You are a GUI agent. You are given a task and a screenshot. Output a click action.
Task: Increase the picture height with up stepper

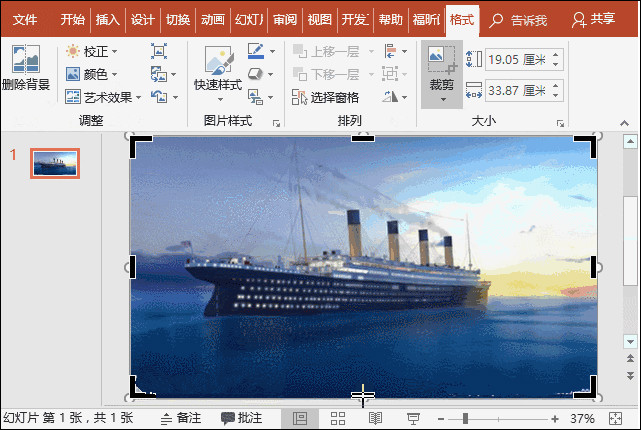pos(556,54)
